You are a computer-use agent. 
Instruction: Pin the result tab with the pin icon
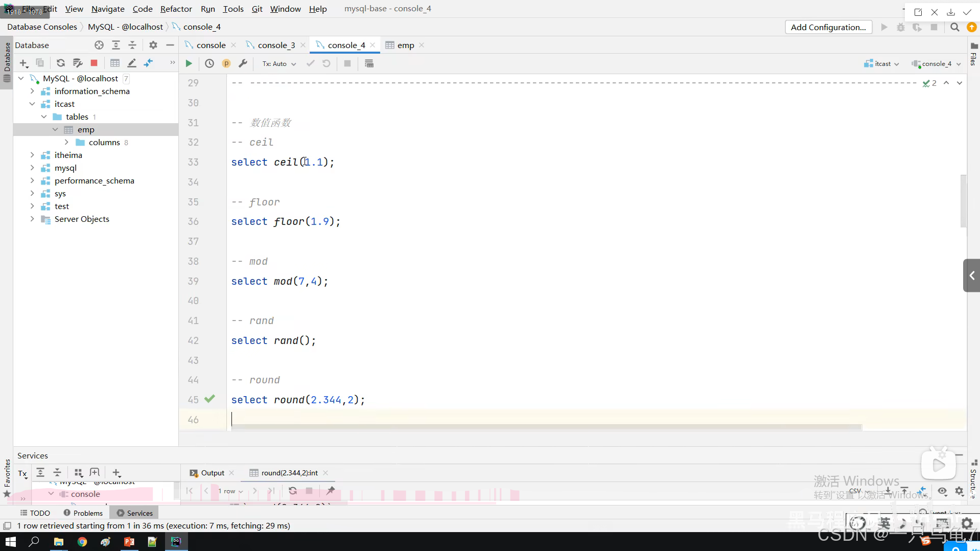pos(331,491)
